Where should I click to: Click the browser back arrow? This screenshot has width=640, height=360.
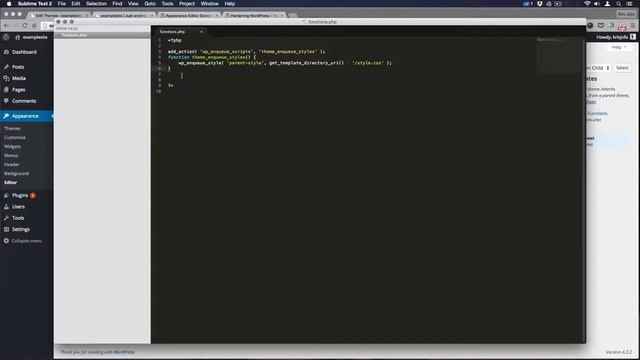[6, 25]
